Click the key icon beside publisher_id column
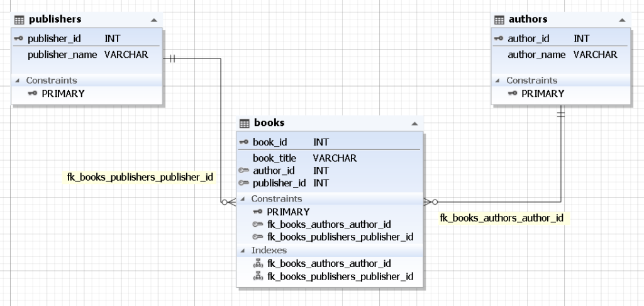This screenshot has width=644, height=306. (19, 38)
